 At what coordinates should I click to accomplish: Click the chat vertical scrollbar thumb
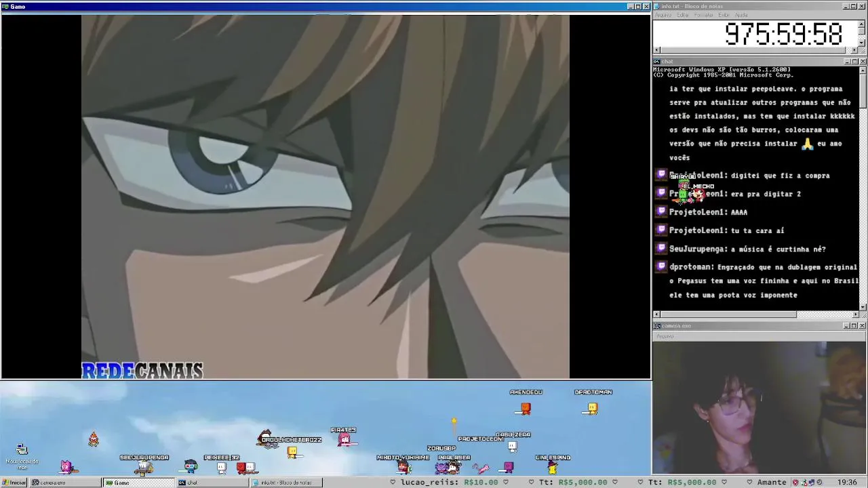863,90
